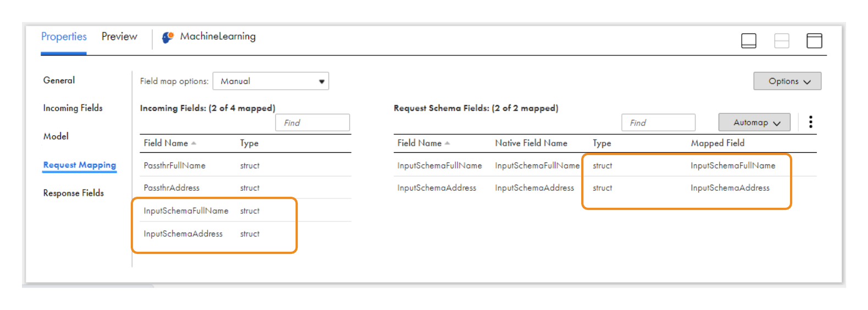Viewport: 868px width, 310px height.
Task: Sort Request Schema by Field Name arrow
Action: pyautogui.click(x=447, y=143)
